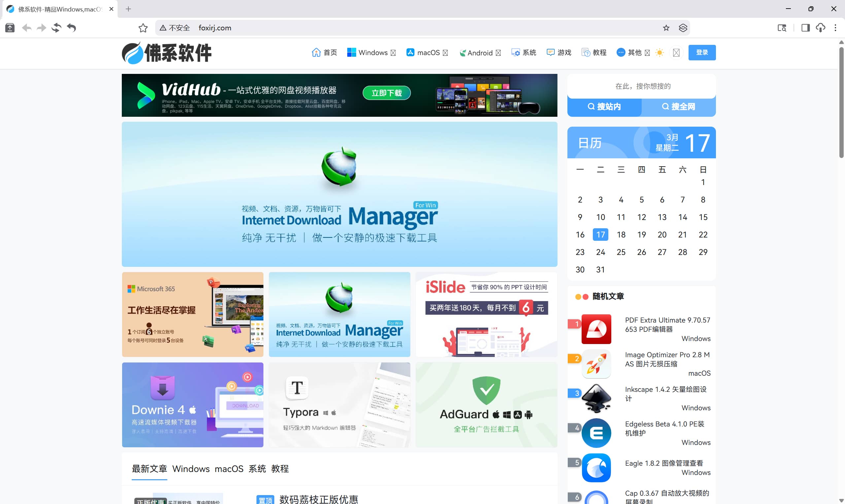
Task: Click the small bookmark star inside the address bar
Action: tap(666, 28)
